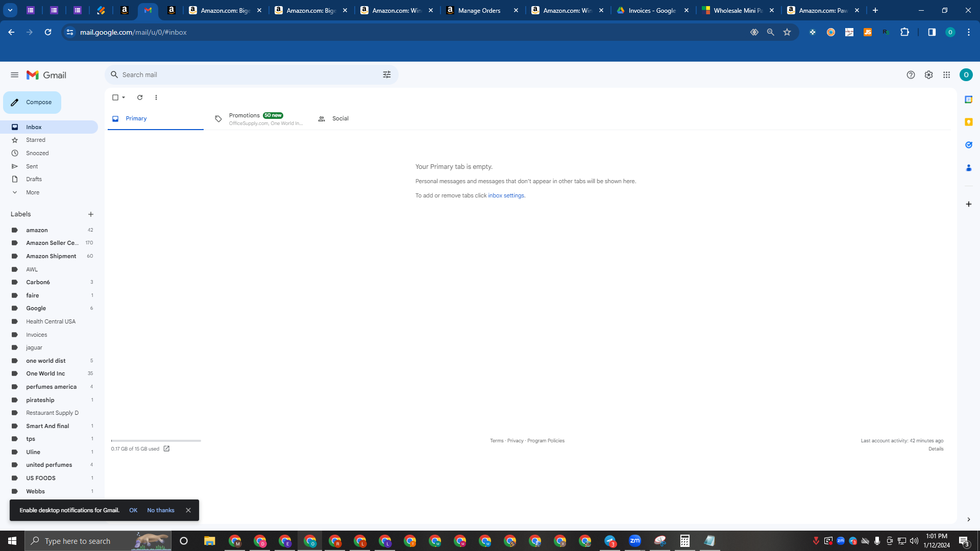This screenshot has height=551, width=980.
Task: Open the One World Inc label
Action: click(49, 373)
